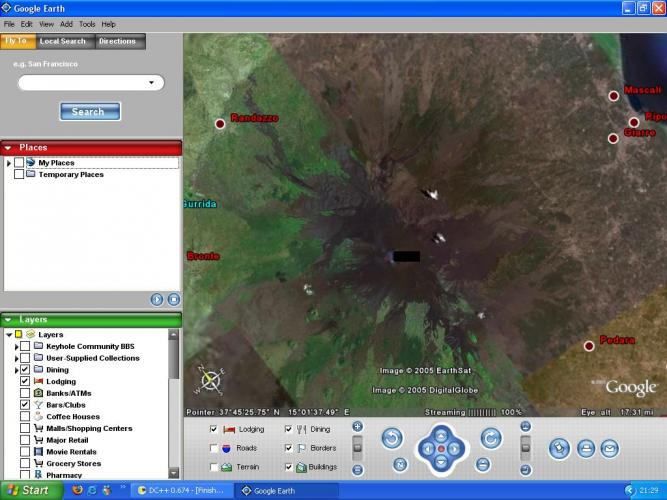Click the zoom in plus button

click(x=357, y=427)
